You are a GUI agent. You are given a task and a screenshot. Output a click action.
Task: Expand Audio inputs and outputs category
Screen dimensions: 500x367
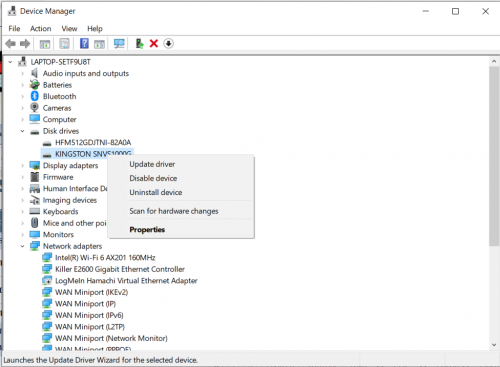pos(22,73)
